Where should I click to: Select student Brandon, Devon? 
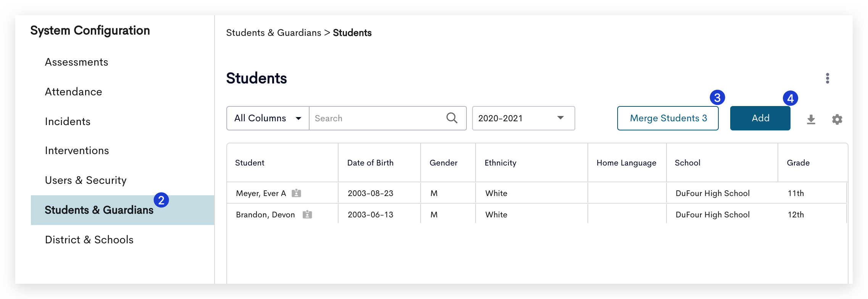pyautogui.click(x=265, y=215)
